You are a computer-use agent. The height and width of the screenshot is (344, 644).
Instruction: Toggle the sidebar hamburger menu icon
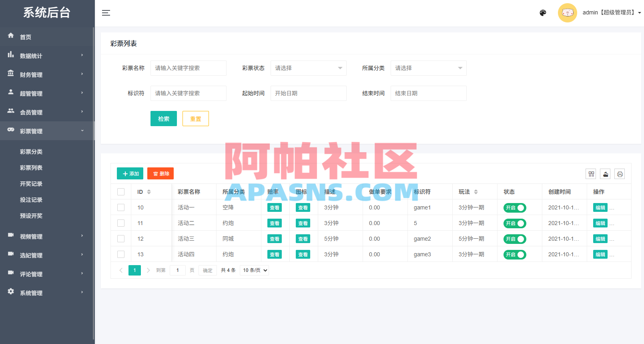point(106,13)
